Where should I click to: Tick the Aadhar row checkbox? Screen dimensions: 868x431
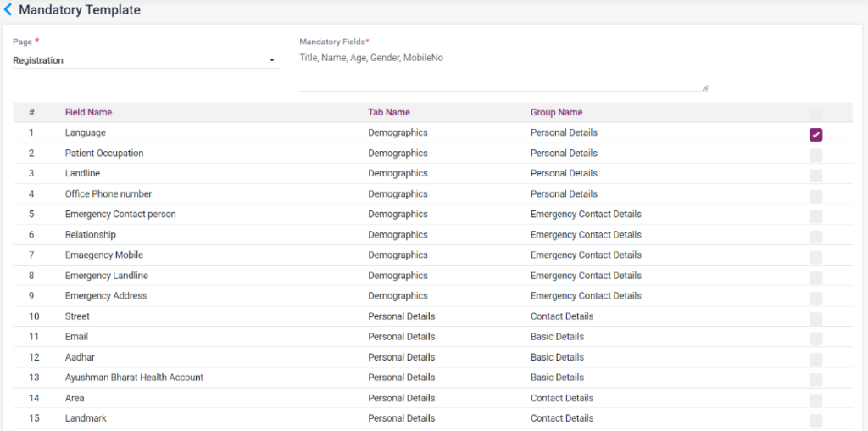point(815,359)
